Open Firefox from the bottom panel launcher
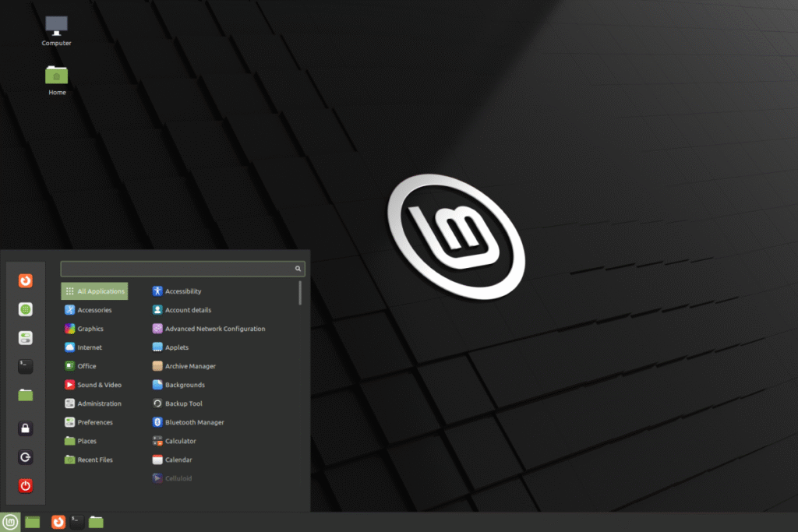 coord(58,522)
